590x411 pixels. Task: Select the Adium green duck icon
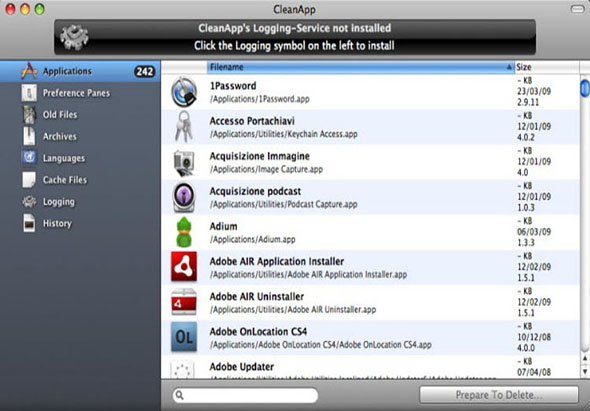pos(184,232)
